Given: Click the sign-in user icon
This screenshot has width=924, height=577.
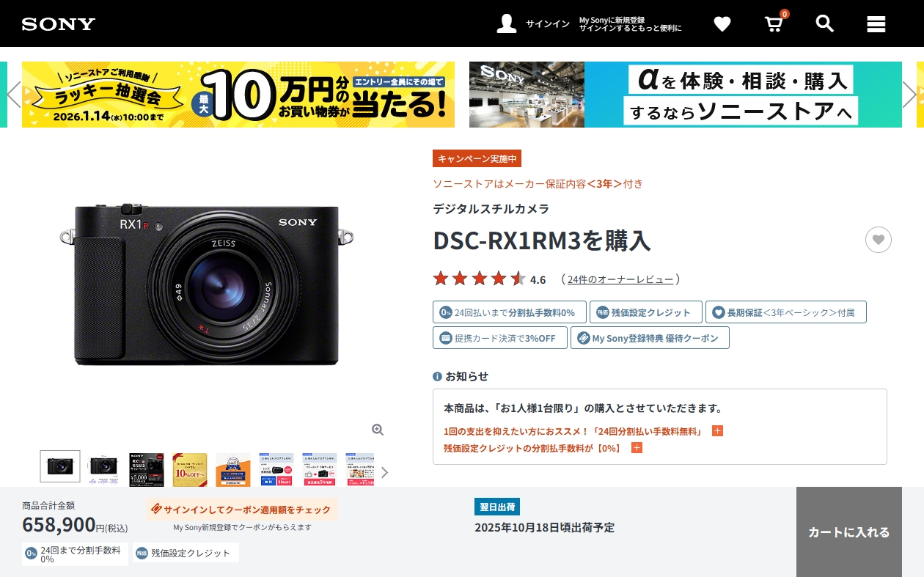Looking at the screenshot, I should point(507,23).
